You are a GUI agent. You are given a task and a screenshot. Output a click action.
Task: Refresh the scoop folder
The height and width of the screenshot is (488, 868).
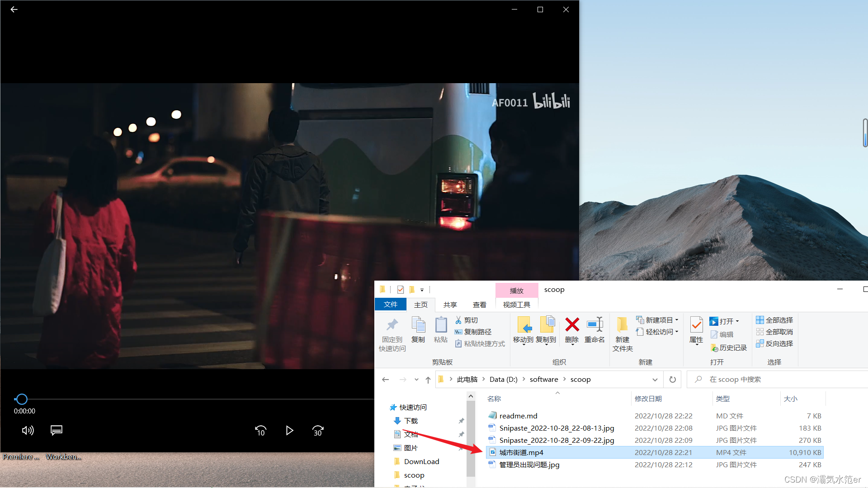(673, 380)
